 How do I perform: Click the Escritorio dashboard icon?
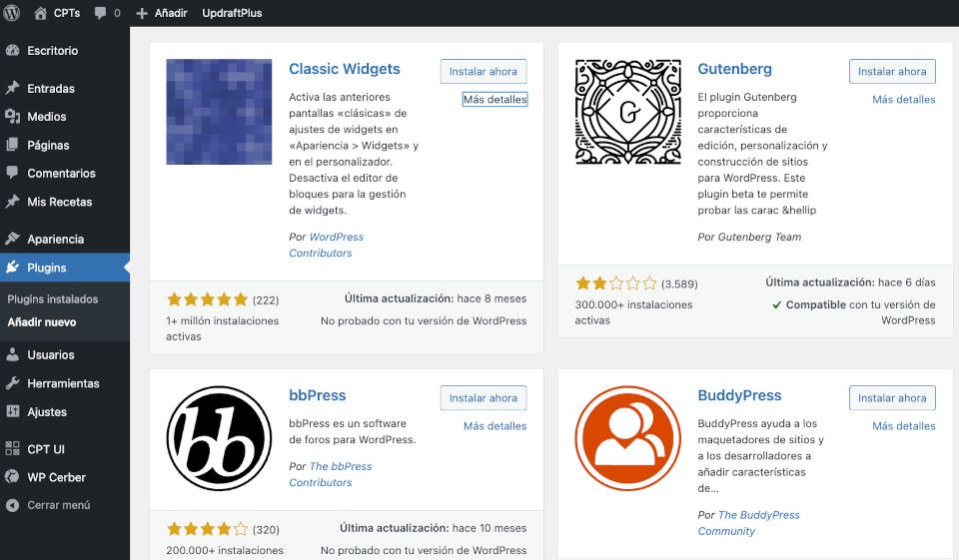(x=12, y=51)
